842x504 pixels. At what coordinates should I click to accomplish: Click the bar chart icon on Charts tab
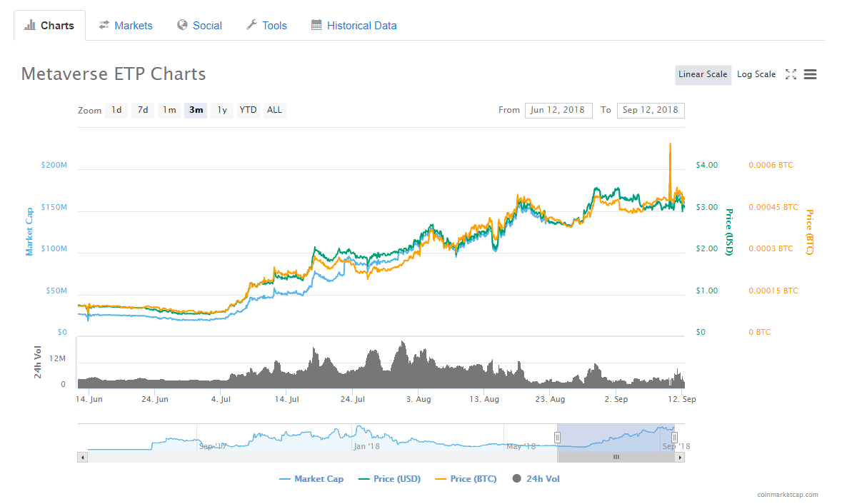click(30, 25)
